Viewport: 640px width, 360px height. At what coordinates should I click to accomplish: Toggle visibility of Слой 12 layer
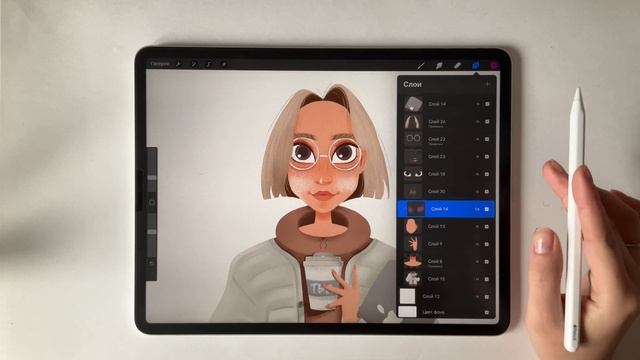click(x=487, y=297)
